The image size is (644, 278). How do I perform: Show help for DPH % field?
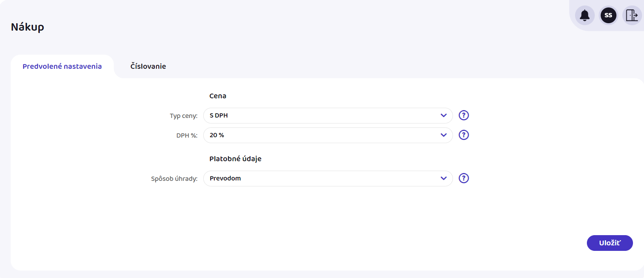pyautogui.click(x=464, y=135)
